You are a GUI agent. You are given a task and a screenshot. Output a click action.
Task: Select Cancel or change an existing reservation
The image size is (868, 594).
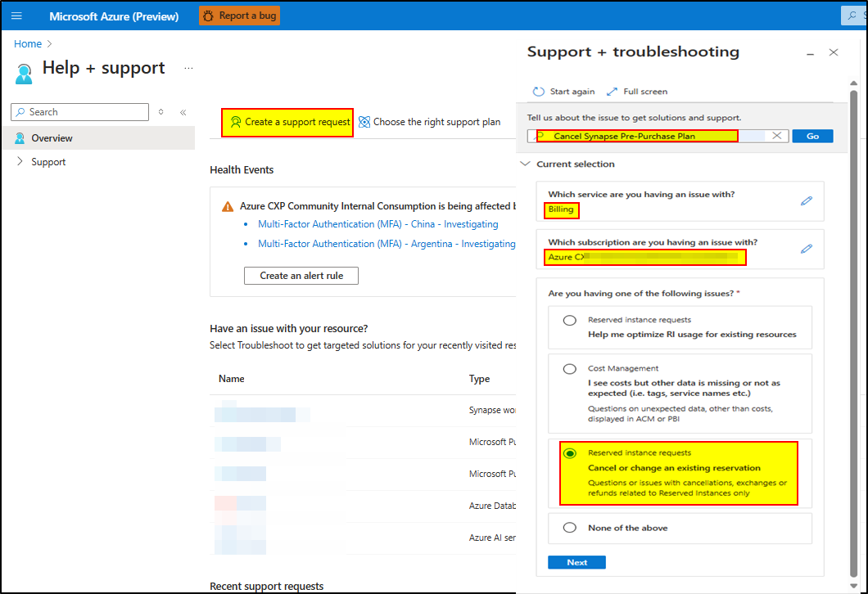[570, 453]
